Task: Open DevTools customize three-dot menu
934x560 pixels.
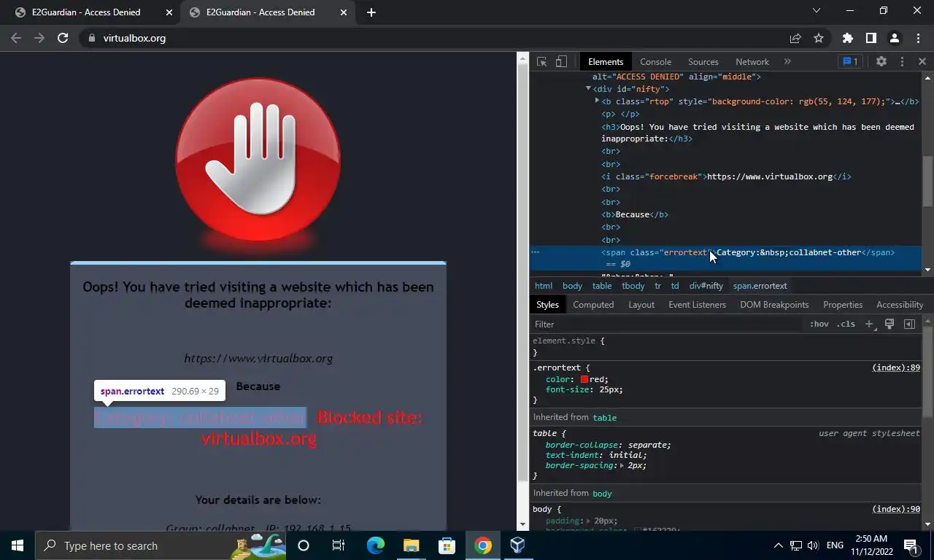Action: pyautogui.click(x=902, y=62)
